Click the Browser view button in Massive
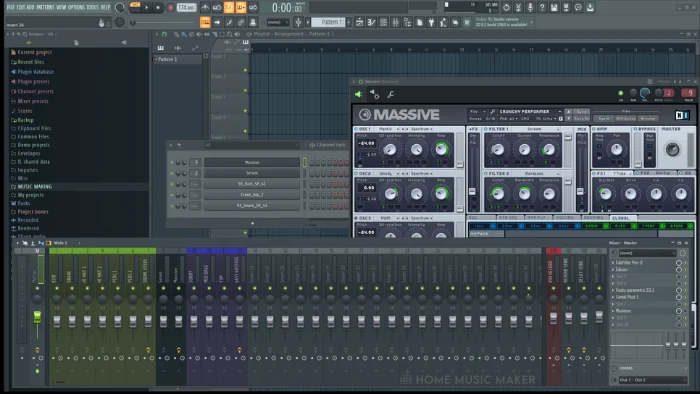 point(647,119)
